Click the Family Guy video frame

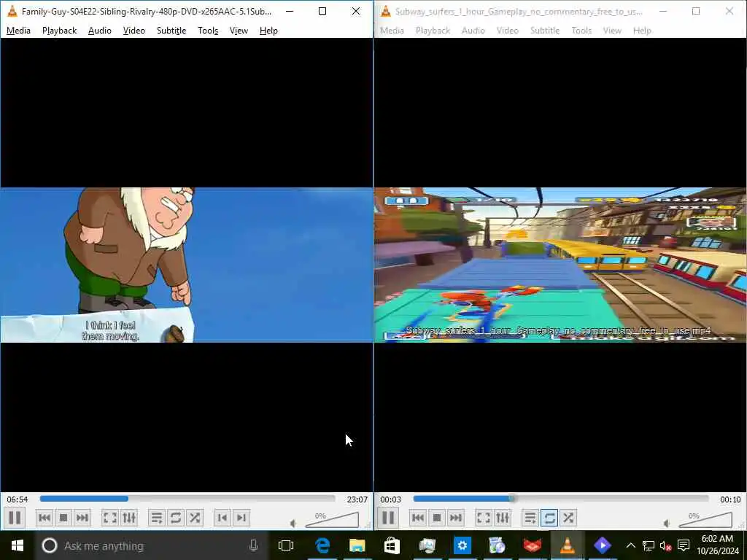click(187, 265)
